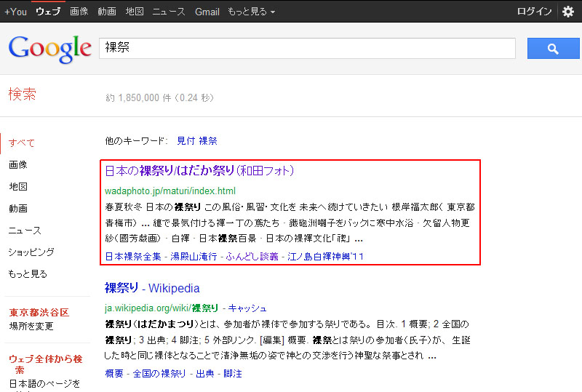Filter results by 動画 in sidebar
The height and width of the screenshot is (392, 582).
pyautogui.click(x=17, y=209)
